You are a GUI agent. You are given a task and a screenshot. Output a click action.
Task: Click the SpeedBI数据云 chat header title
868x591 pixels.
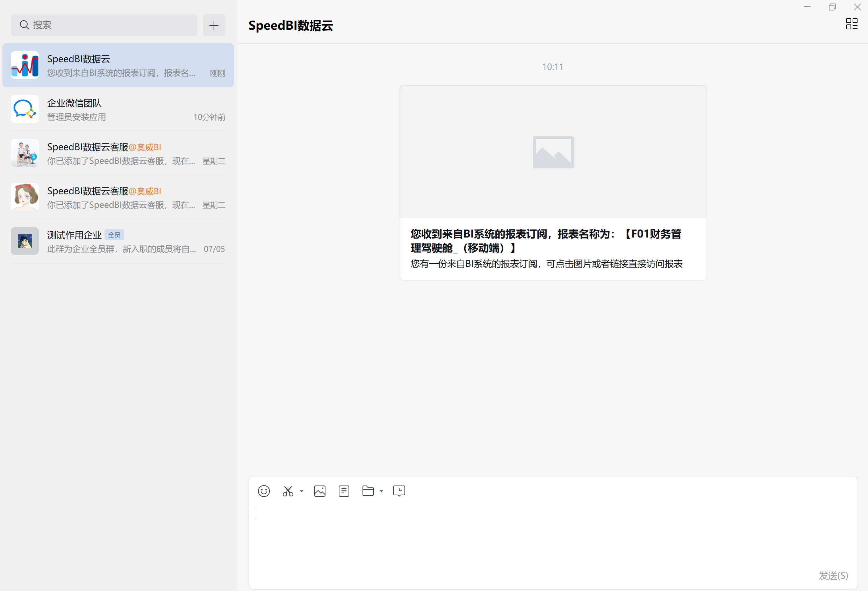tap(290, 25)
